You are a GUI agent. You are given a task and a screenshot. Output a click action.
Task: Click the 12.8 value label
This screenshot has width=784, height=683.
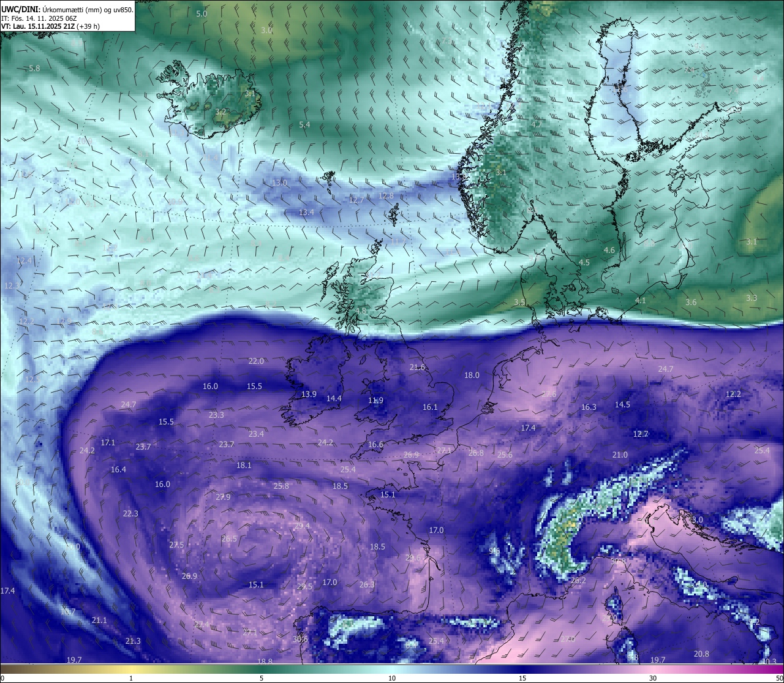386,196
